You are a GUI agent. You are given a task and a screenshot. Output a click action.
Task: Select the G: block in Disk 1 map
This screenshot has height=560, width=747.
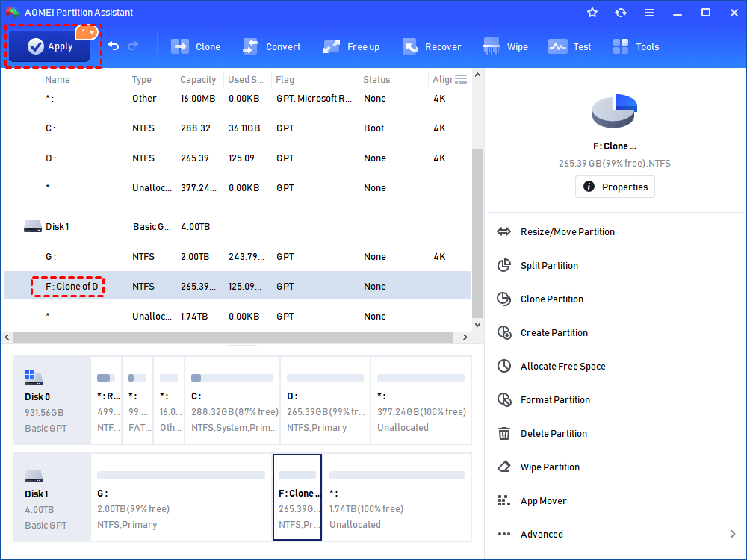(181, 497)
